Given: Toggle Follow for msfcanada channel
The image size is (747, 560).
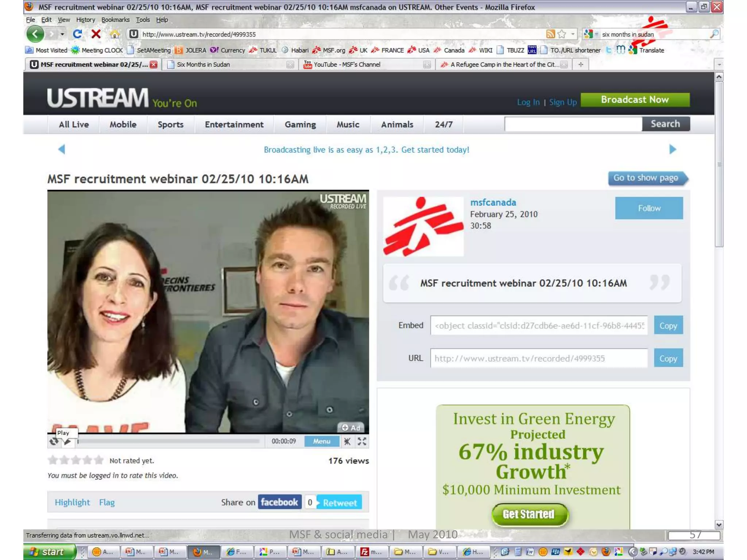Looking at the screenshot, I should click(x=649, y=208).
